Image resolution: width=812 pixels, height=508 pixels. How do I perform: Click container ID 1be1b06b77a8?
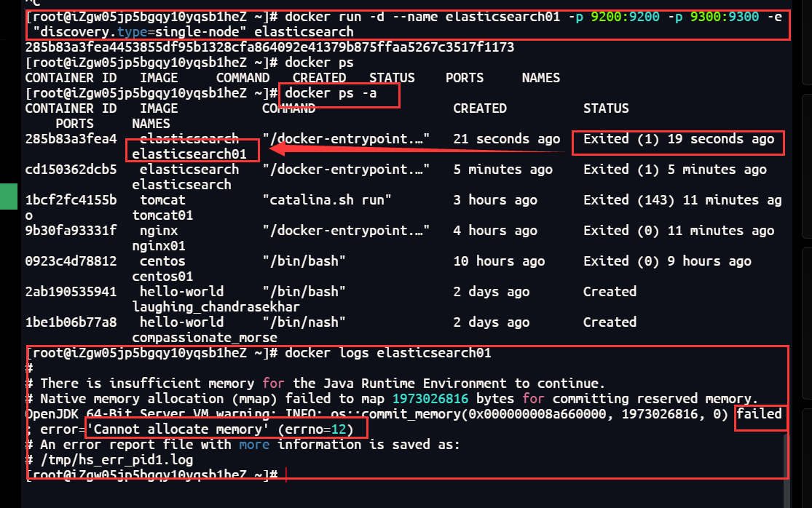(x=71, y=322)
